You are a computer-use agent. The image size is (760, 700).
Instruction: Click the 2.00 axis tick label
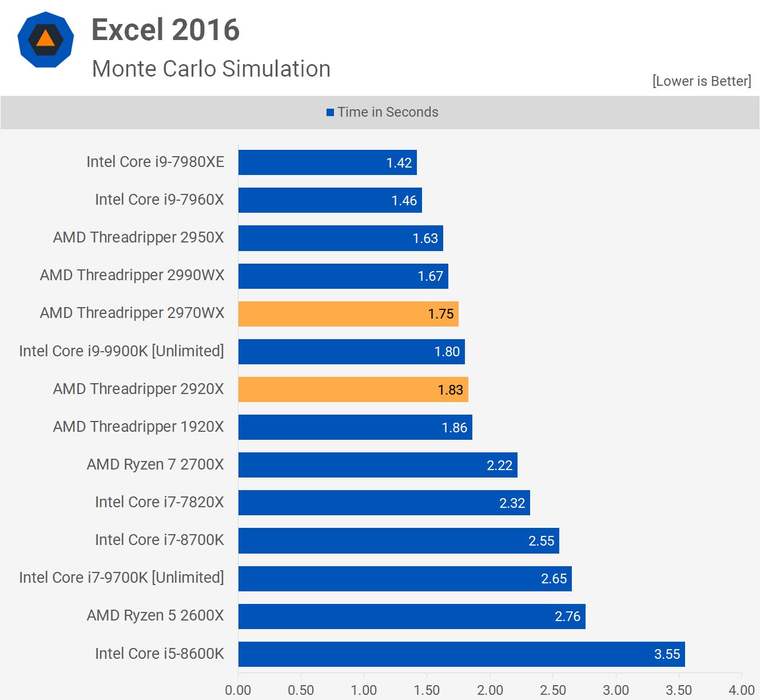pyautogui.click(x=490, y=690)
